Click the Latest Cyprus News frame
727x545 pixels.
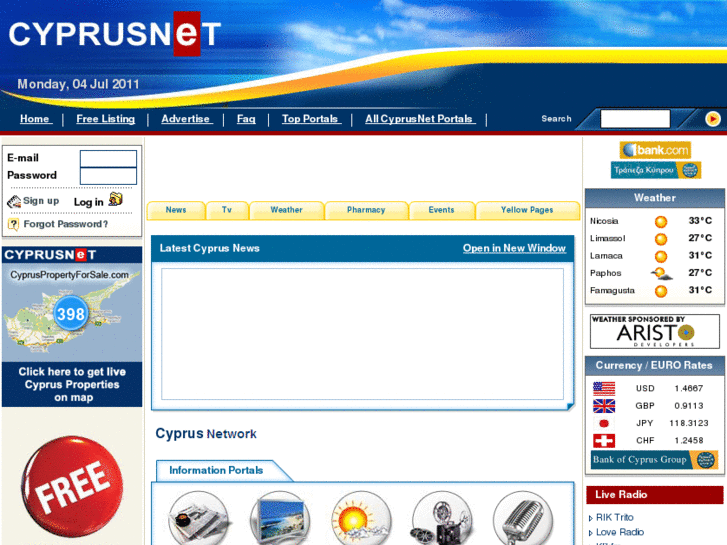coord(363,333)
